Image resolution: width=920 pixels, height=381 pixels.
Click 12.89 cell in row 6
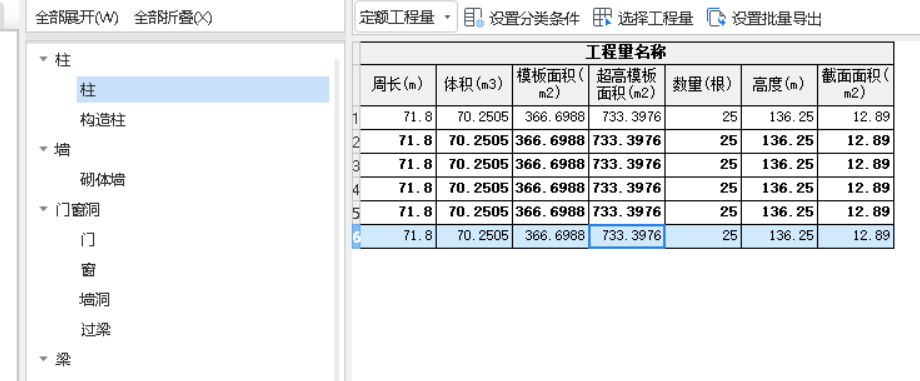click(855, 236)
